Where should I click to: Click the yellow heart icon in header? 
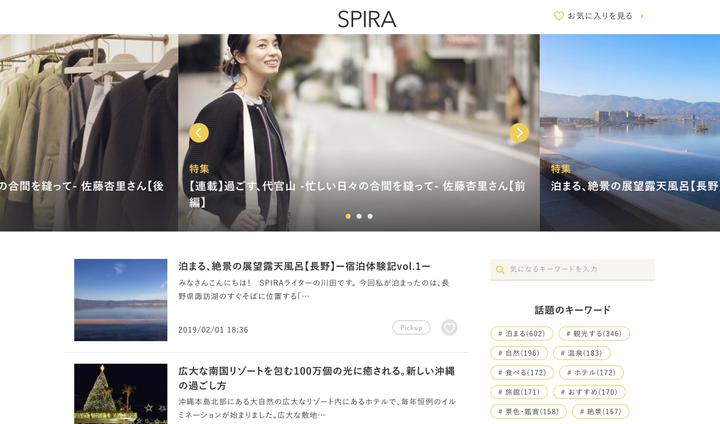pos(558,16)
